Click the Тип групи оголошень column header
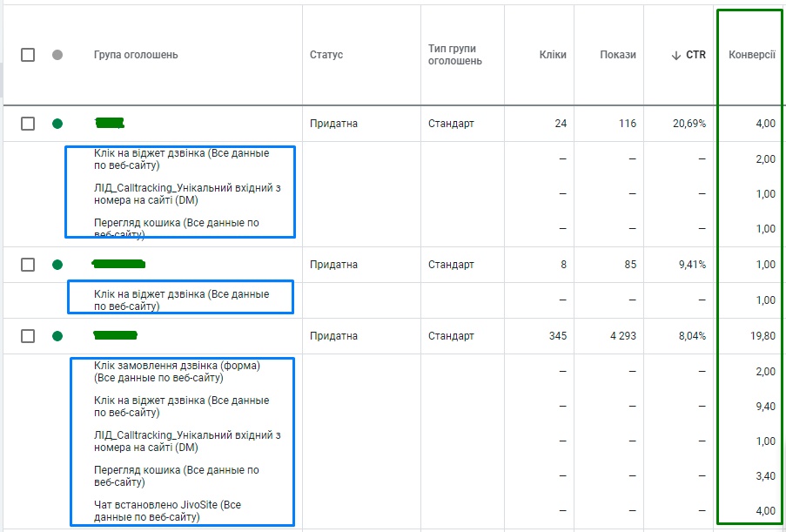Viewport: 786px width, 532px height. point(452,55)
